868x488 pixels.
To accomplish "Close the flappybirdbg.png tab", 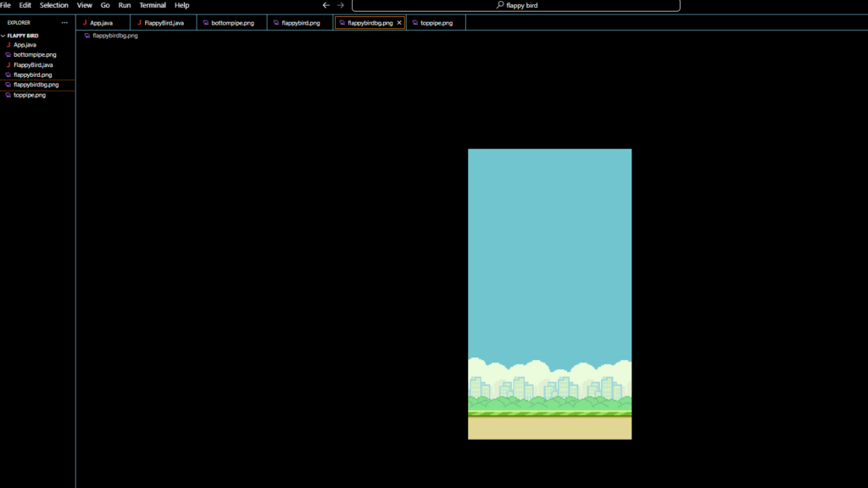I will tap(399, 23).
